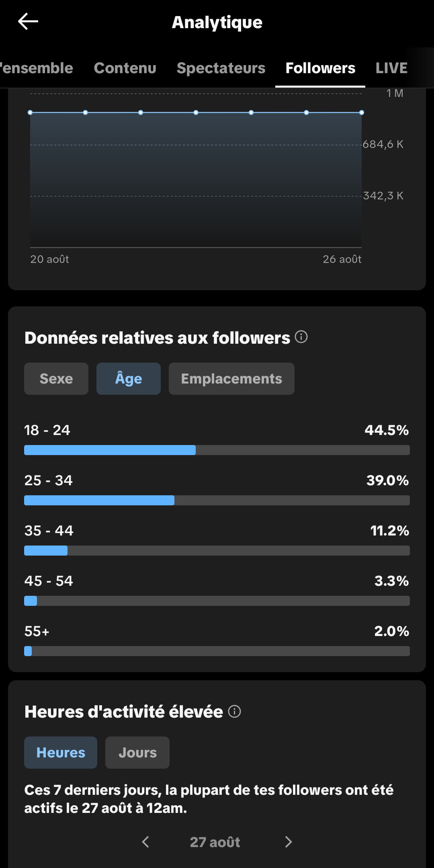Image resolution: width=434 pixels, height=868 pixels.
Task: Select the Sexe filter chip
Action: 56,379
